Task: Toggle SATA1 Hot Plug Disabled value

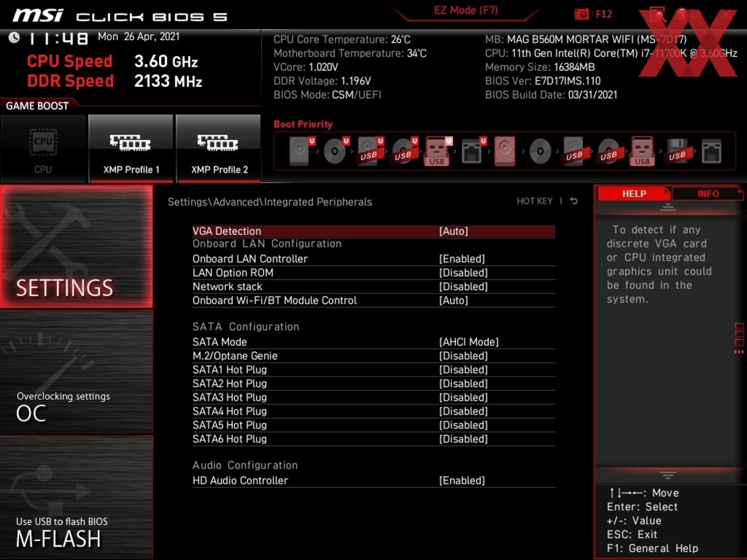Action: 464,369
